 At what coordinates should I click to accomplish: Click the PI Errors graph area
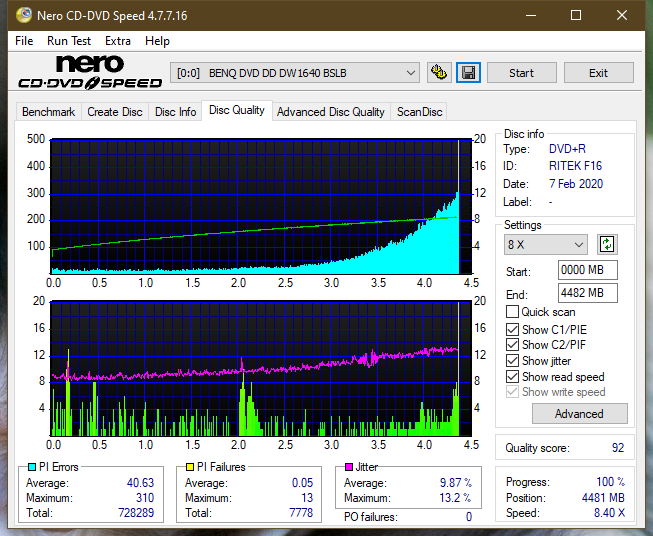pos(261,206)
